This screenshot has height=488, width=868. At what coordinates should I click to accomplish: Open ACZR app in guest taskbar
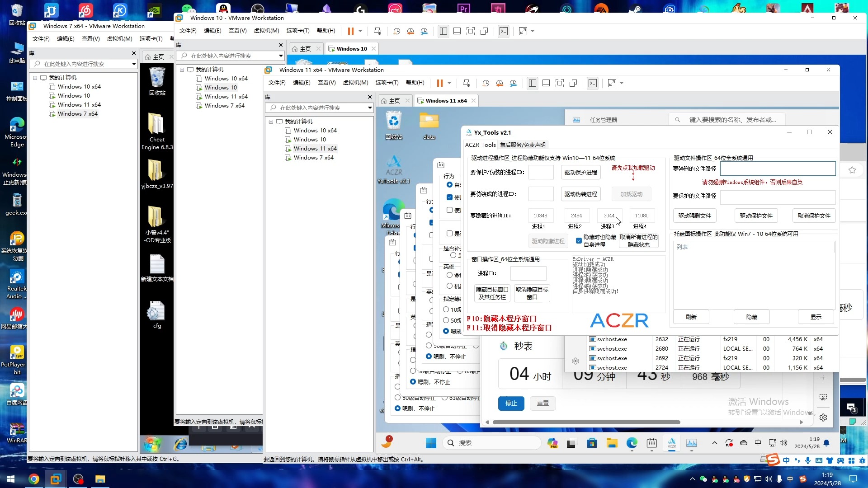[672, 443]
